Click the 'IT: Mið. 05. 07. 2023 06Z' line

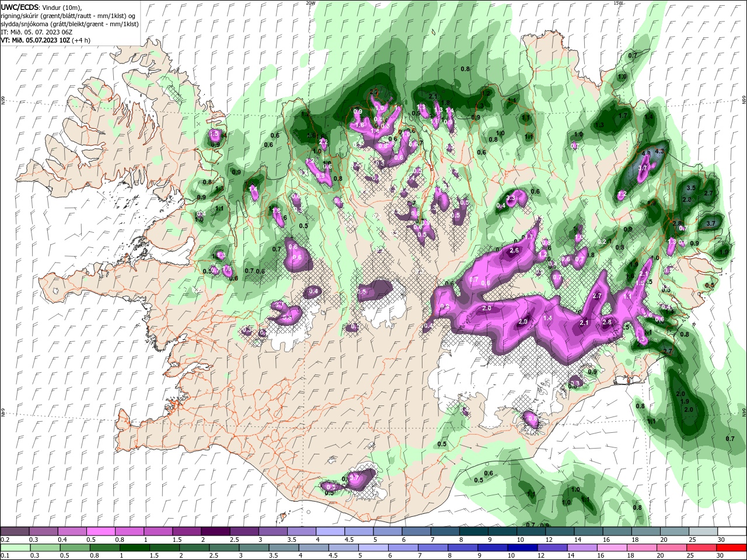tap(36, 32)
